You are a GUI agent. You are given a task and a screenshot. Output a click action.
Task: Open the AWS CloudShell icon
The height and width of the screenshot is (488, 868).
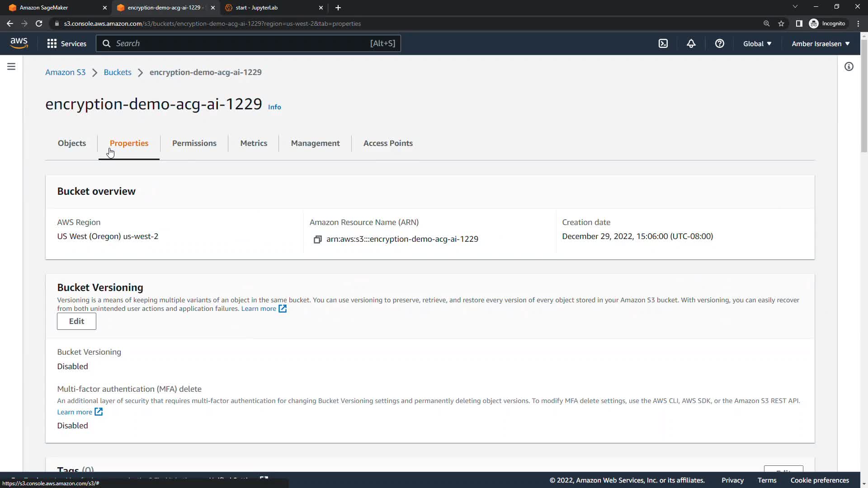[663, 43]
